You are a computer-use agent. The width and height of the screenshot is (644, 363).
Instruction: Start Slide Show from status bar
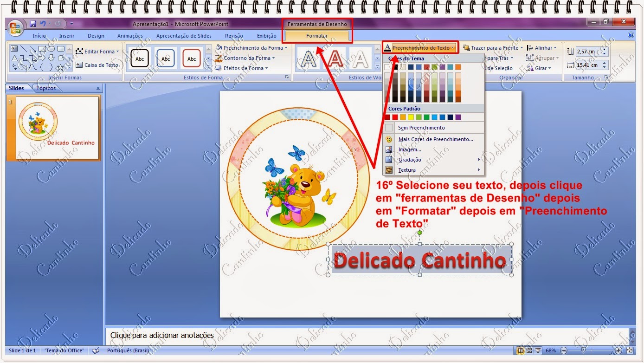538,350
